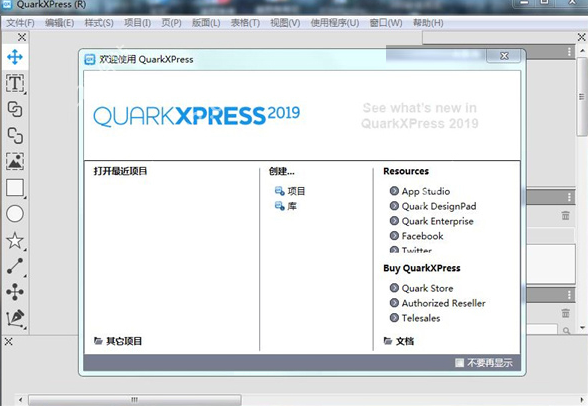Open the 项目(I) menu

coord(137,23)
